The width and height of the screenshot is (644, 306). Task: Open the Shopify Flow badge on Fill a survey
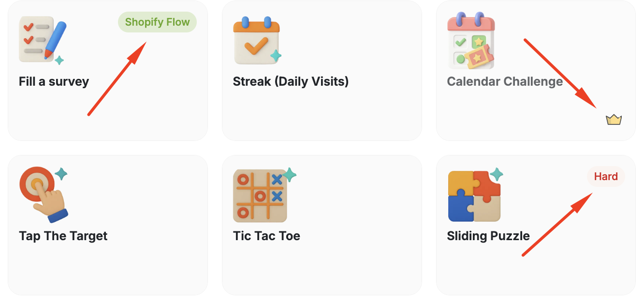click(157, 22)
